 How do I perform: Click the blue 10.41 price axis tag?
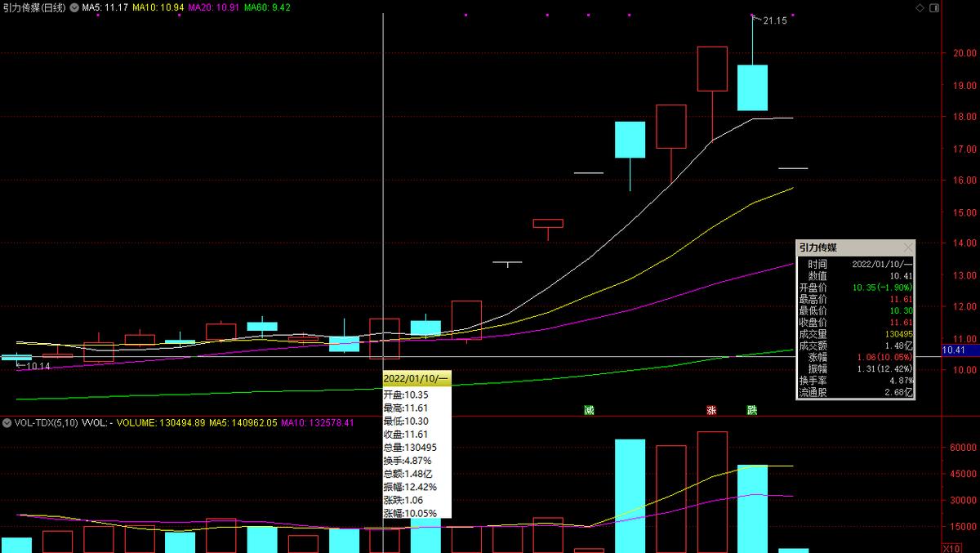[954, 350]
